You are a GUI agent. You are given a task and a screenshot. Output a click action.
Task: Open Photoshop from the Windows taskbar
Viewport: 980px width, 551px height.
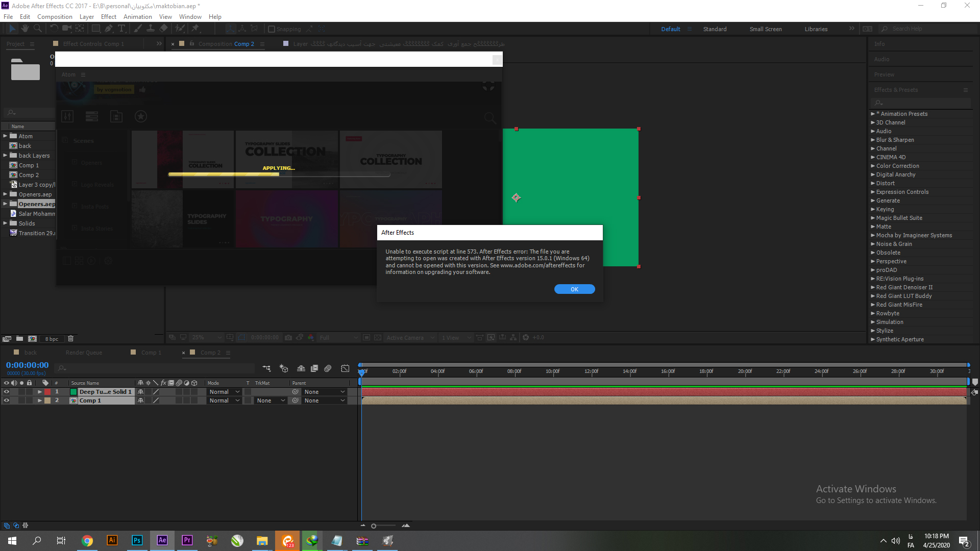tap(137, 540)
